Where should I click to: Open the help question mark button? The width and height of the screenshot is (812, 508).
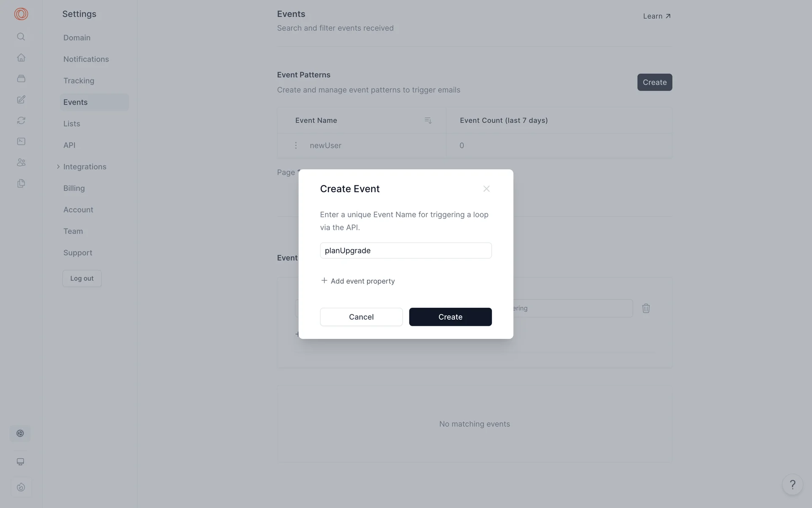tap(793, 484)
